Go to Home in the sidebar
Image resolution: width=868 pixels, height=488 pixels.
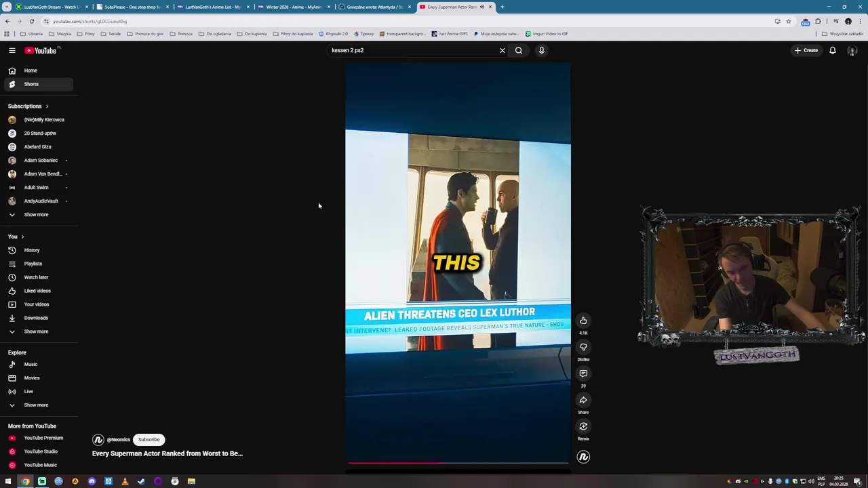37,70
